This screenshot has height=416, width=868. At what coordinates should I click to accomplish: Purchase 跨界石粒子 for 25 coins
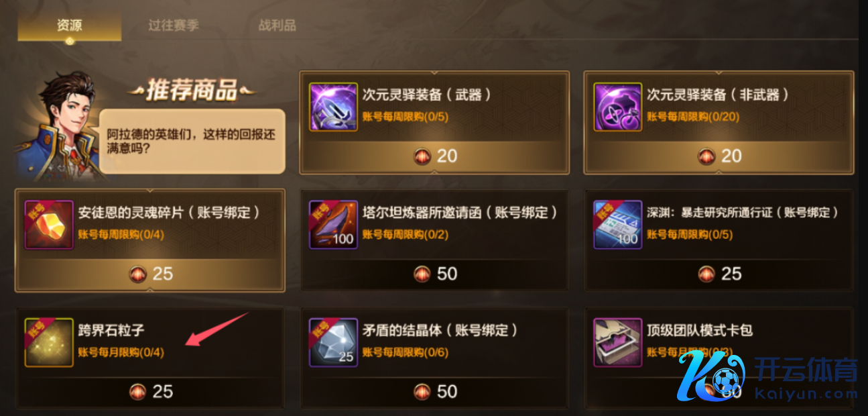coord(150,391)
